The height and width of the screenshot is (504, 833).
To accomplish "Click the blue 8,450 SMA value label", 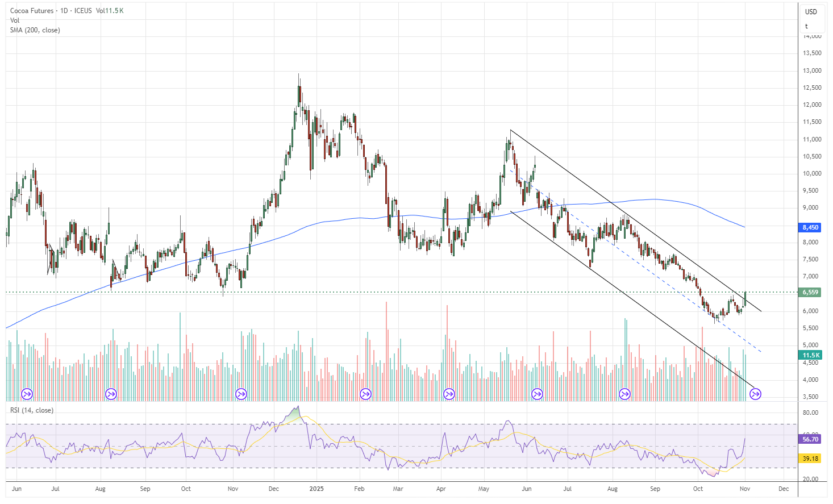I will (810, 227).
